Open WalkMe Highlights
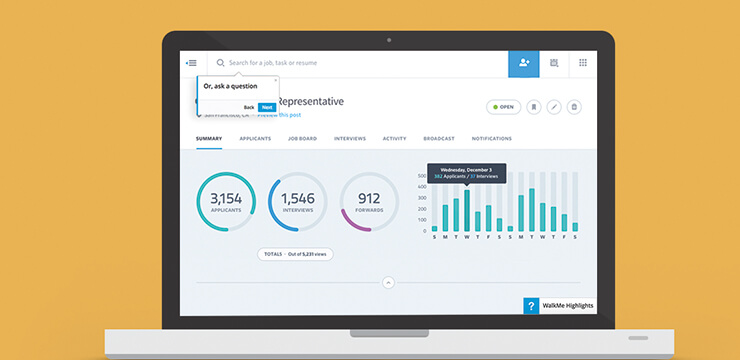The image size is (740, 360). [x=568, y=306]
